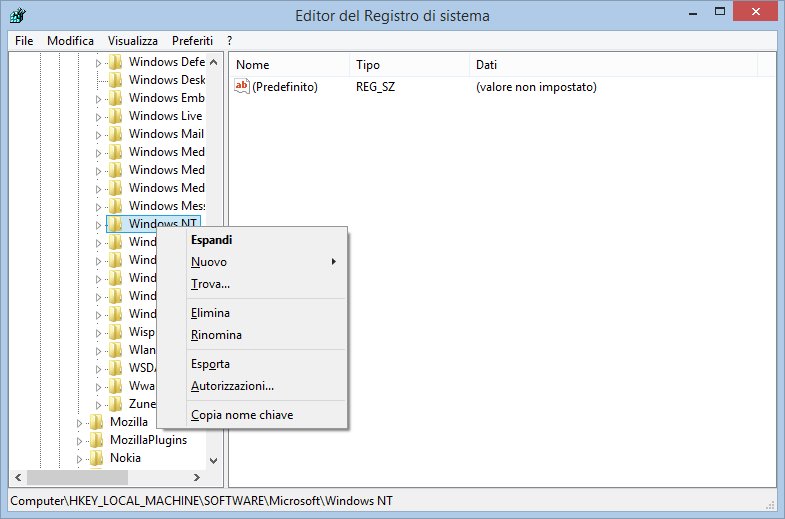The image size is (785, 519).
Task: Click the tree scroll down arrow
Action: (x=214, y=460)
